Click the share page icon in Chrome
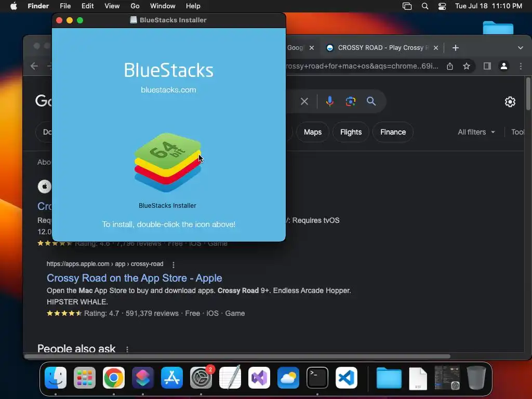Image resolution: width=532 pixels, height=399 pixels. pyautogui.click(x=450, y=66)
